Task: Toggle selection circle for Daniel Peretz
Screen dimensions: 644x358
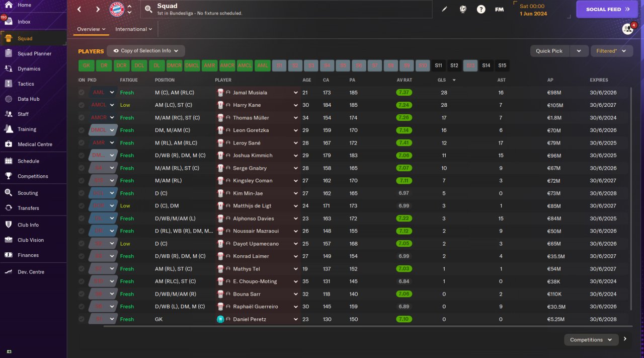Action: click(82, 319)
